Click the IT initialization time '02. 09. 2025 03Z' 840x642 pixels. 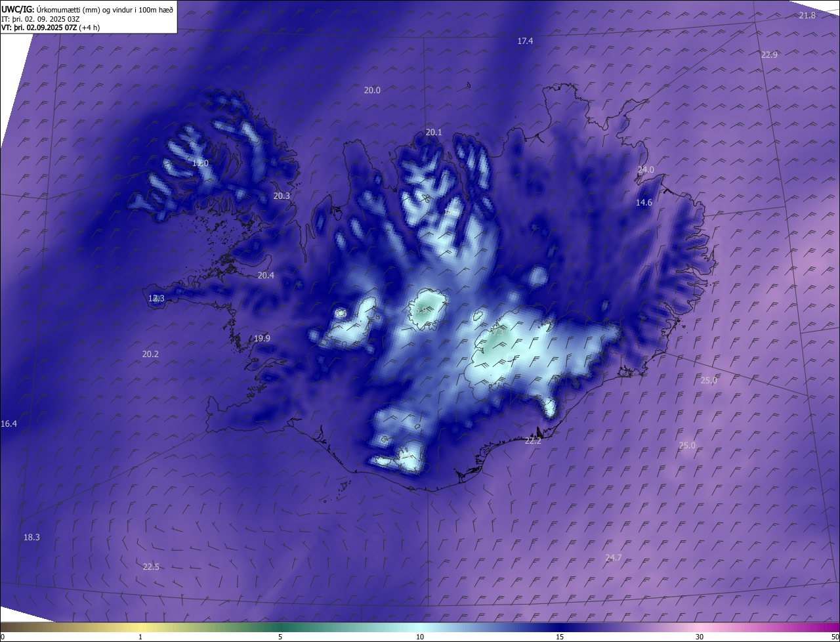pos(51,19)
